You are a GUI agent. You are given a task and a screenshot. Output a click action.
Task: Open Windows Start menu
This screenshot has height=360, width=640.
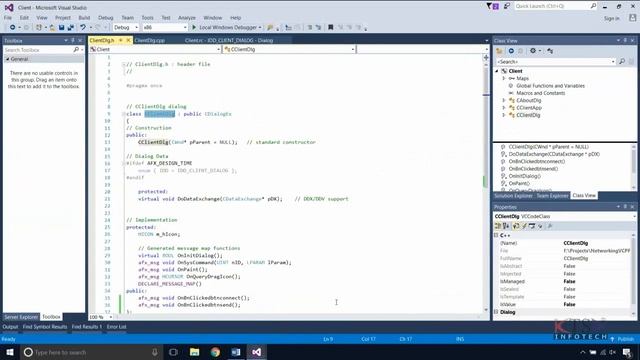9,352
